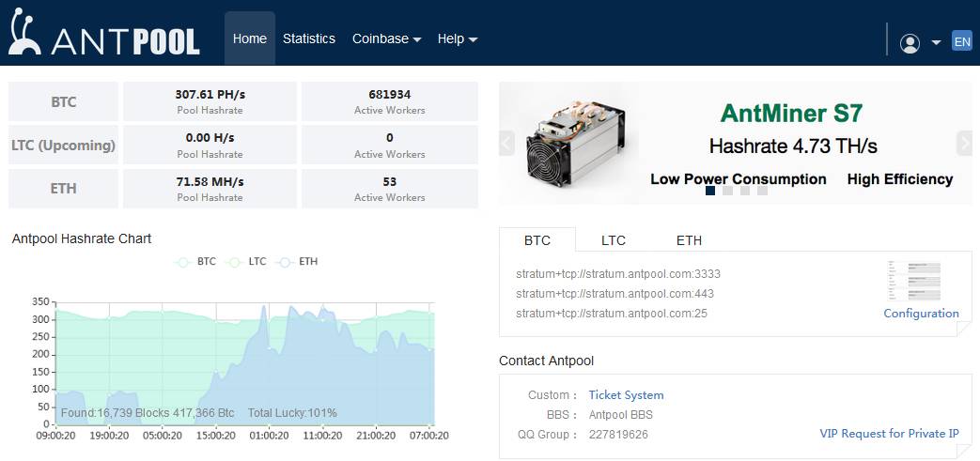
Task: Select the second carousel indicator dot
Action: pyautogui.click(x=727, y=191)
